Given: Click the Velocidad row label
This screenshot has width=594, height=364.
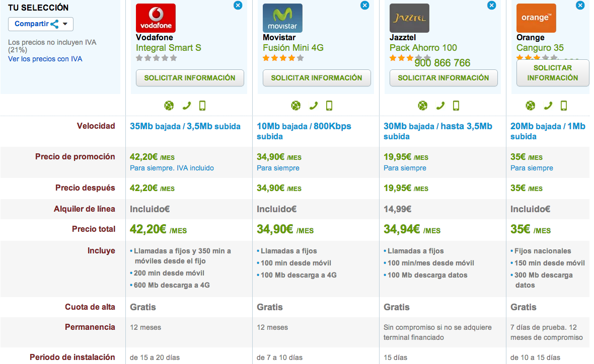Looking at the screenshot, I should click(x=96, y=126).
